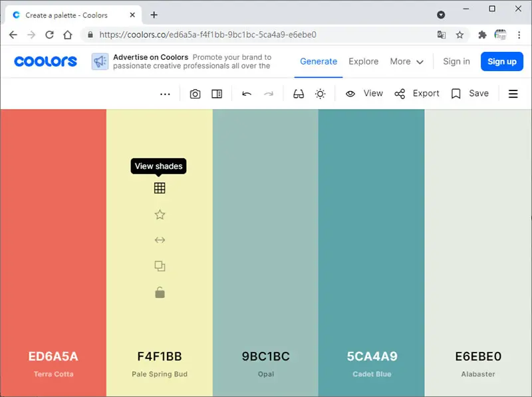This screenshot has width=532, height=397.
Task: Select the Generate tab
Action: coord(319,61)
